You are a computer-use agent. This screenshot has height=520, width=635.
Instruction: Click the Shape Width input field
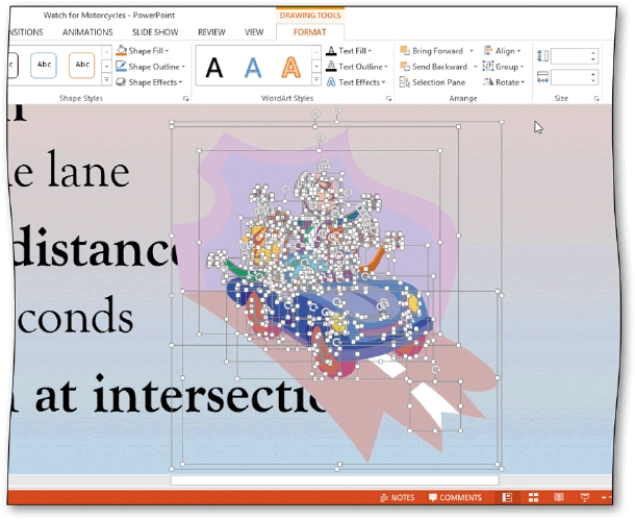tap(570, 77)
